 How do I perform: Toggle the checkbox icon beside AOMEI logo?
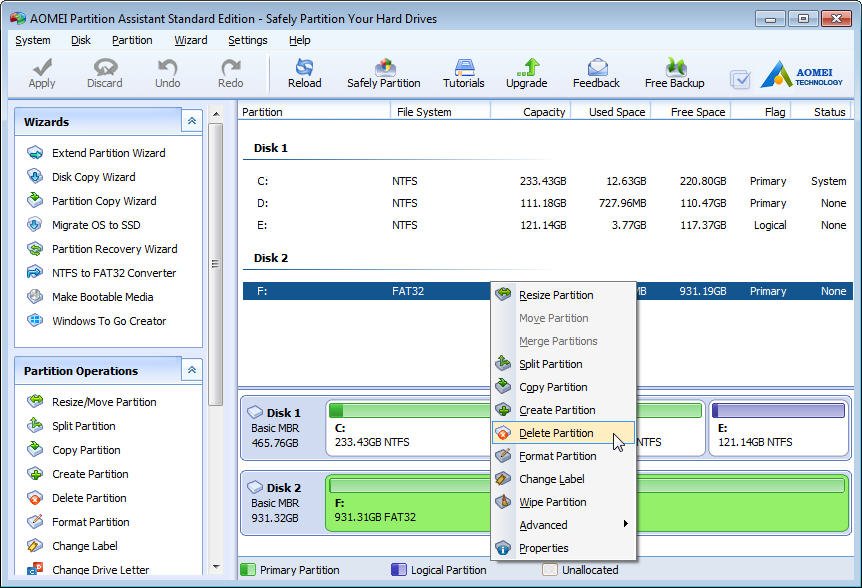741,80
